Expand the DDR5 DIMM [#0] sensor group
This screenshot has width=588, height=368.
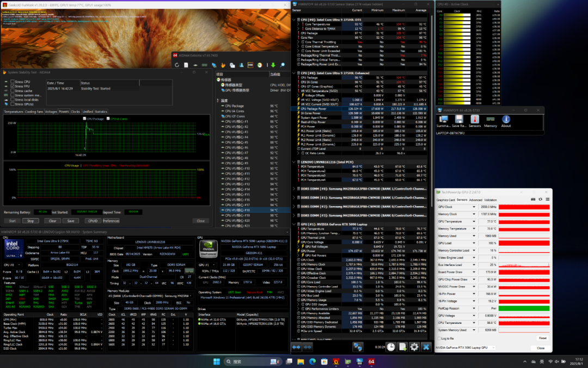click(294, 189)
